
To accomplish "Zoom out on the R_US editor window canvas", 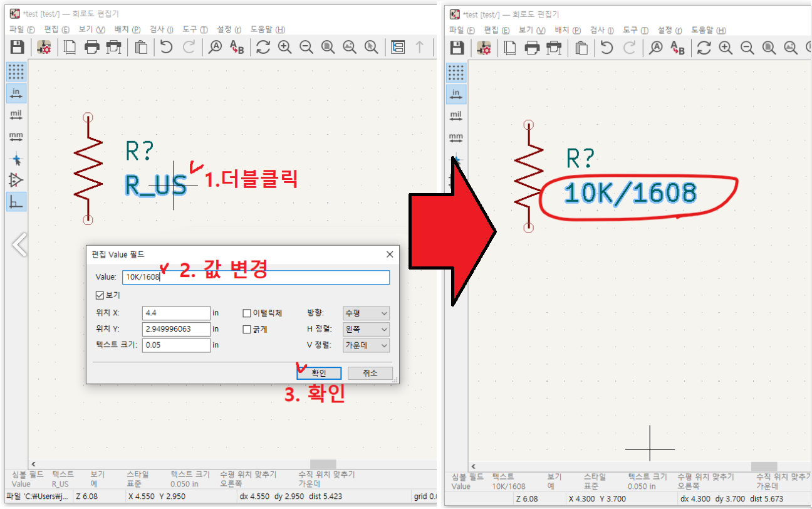I will [x=306, y=47].
